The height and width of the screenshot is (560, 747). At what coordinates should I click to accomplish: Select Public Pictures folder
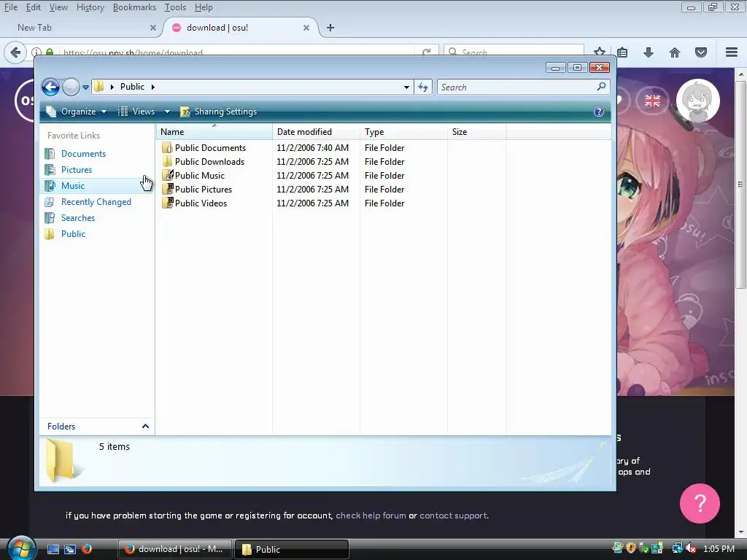coord(203,190)
